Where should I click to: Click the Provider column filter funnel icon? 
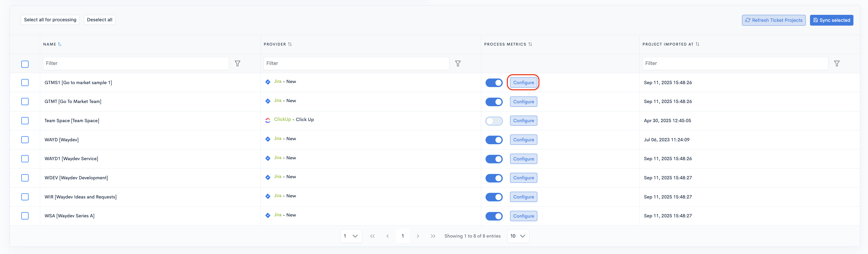[x=458, y=63]
